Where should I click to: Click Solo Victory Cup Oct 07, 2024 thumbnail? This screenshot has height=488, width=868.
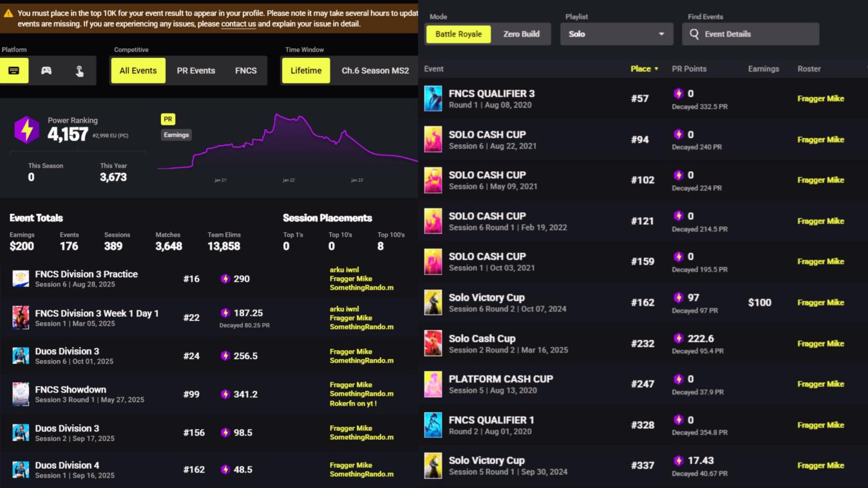click(x=433, y=302)
